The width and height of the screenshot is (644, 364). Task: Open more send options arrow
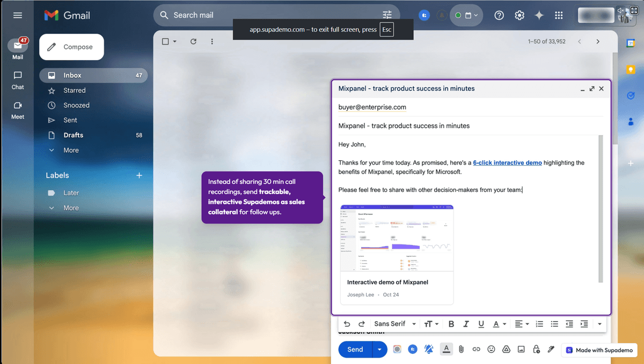click(379, 350)
